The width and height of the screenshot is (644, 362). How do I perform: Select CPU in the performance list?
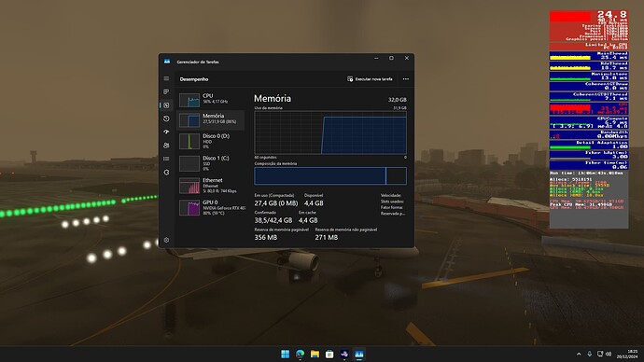pyautogui.click(x=211, y=99)
